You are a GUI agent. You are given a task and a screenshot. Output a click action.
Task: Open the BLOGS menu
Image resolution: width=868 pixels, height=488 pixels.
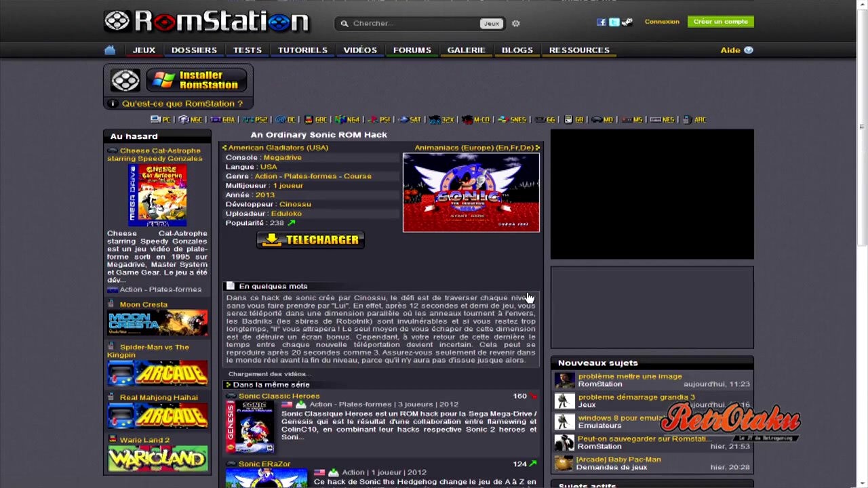[x=517, y=50]
